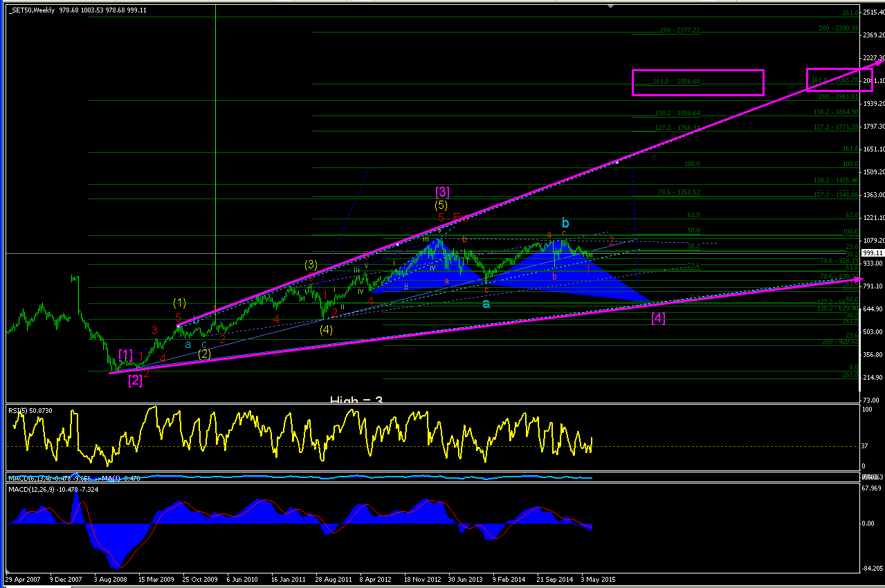Click the 9 Feb 2014 date label
This screenshot has width=885, height=588.
tap(509, 579)
